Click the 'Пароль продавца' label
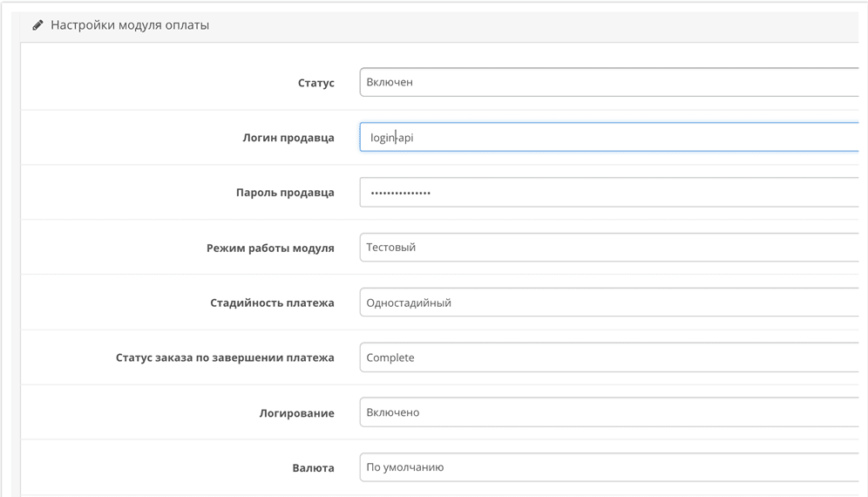The height and width of the screenshot is (497, 868). pos(285,193)
